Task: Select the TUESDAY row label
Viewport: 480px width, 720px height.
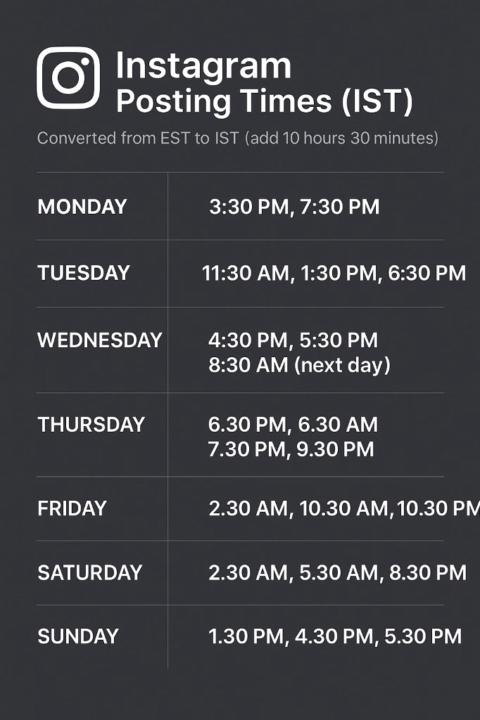Action: click(x=84, y=273)
